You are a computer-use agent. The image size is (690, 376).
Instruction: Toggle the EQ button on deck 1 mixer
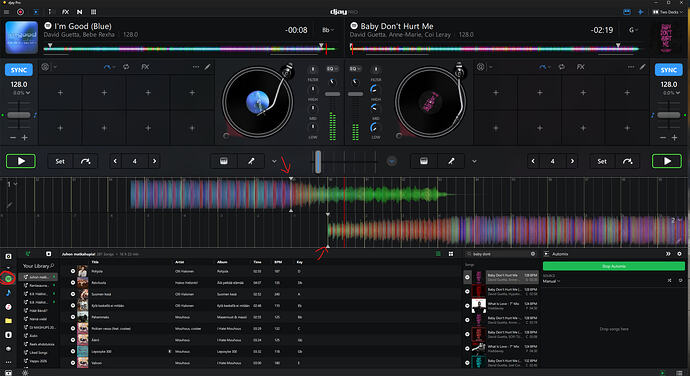(332, 69)
